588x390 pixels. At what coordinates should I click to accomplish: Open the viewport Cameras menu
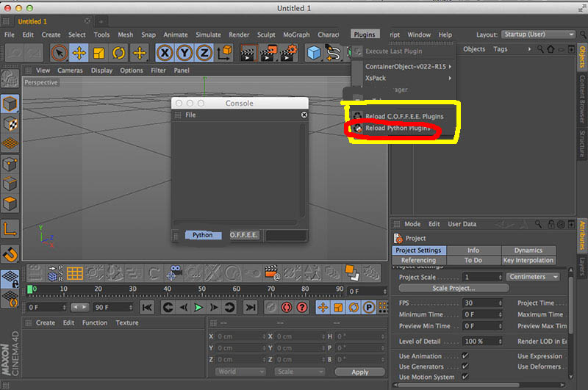coord(70,71)
